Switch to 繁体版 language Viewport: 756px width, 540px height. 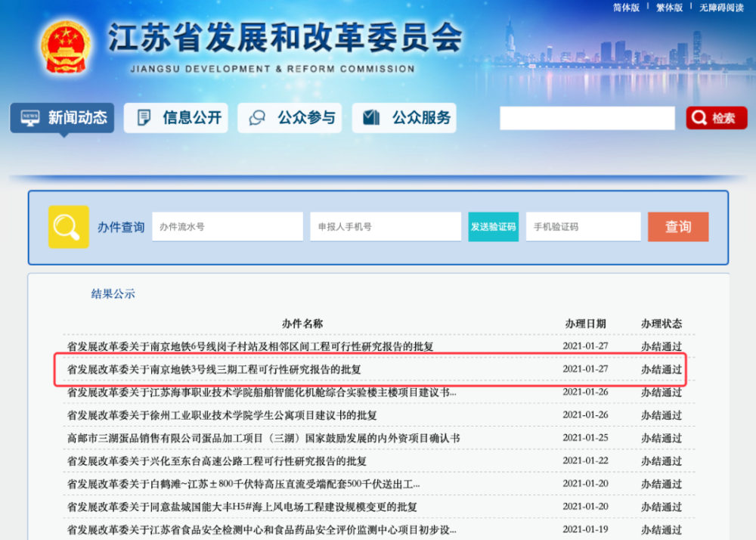click(x=669, y=8)
